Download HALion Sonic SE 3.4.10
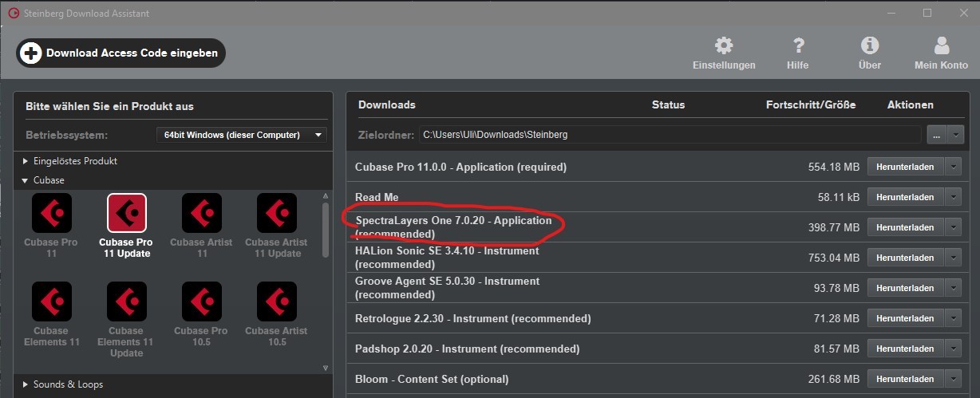Viewport: 980px width, 398px height. point(905,258)
